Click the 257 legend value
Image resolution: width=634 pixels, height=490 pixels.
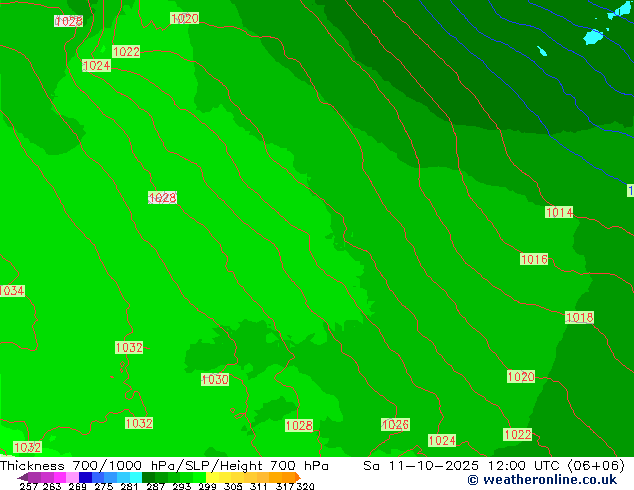[29, 486]
